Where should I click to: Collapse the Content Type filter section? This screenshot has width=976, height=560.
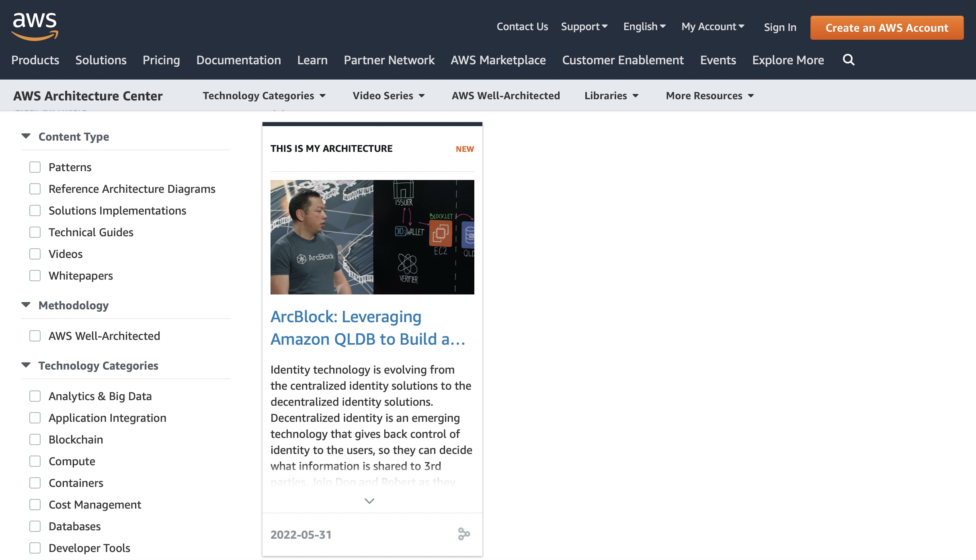pos(26,137)
